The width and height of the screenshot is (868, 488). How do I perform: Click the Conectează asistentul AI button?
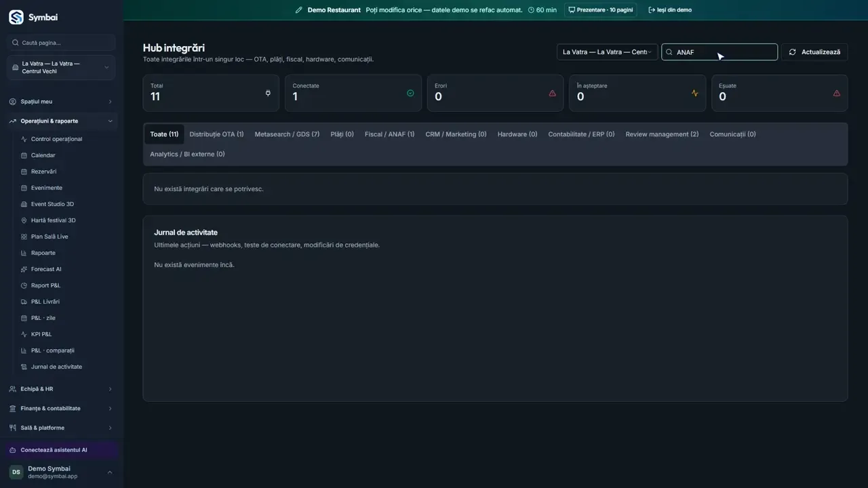(x=61, y=450)
